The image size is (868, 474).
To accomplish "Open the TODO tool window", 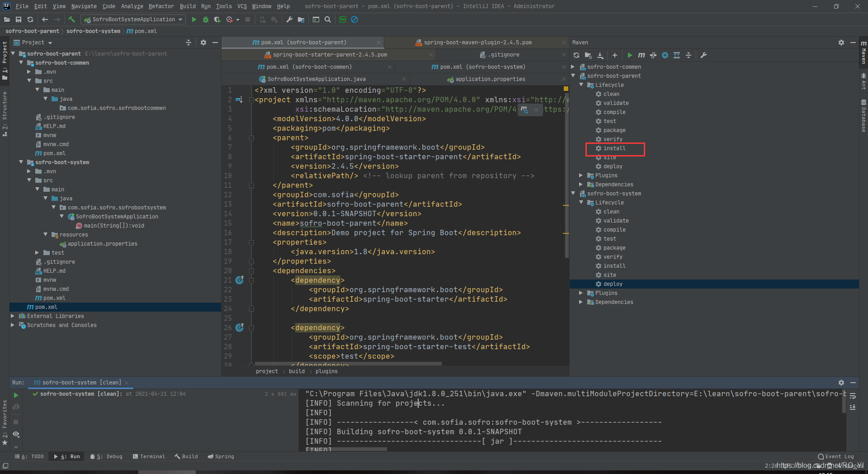I will coord(29,457).
